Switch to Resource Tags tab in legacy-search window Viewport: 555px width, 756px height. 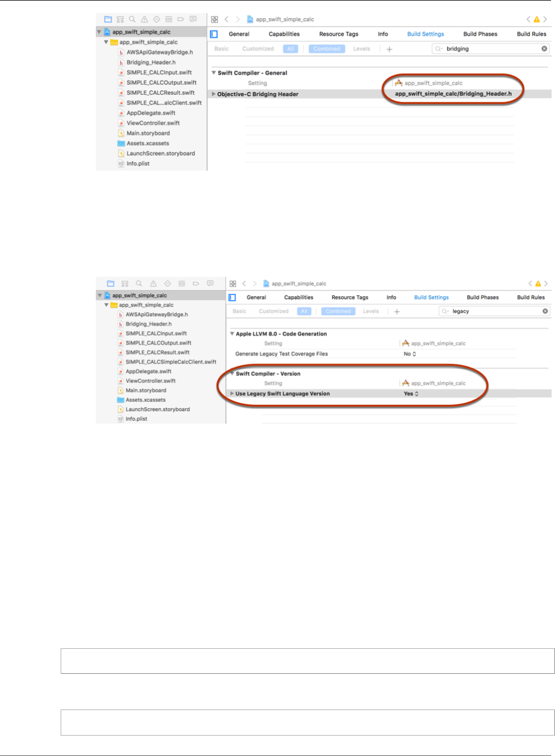(x=350, y=297)
